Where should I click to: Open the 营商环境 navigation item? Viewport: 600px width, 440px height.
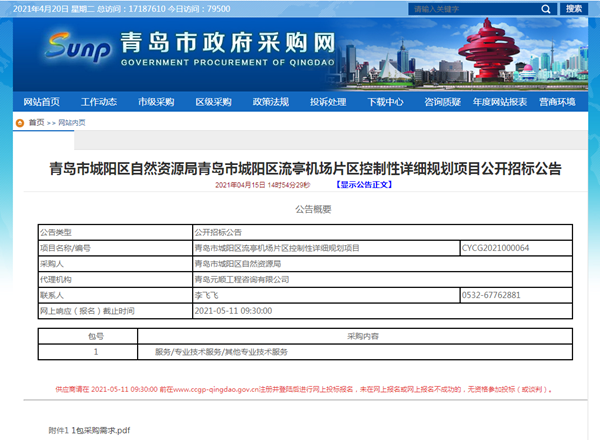tap(557, 102)
